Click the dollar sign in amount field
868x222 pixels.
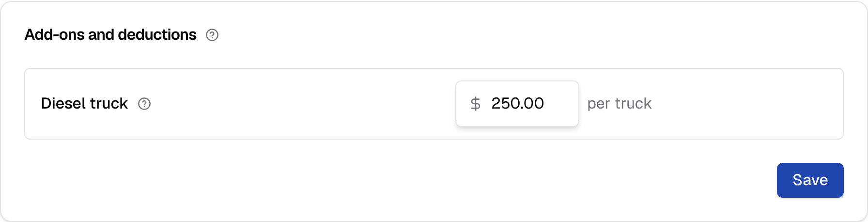[476, 103]
